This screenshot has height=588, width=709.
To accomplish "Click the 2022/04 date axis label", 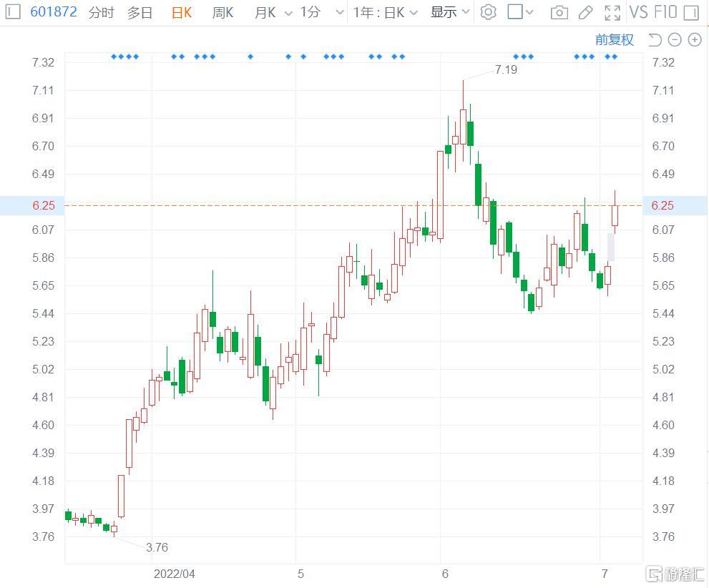I will (174, 574).
